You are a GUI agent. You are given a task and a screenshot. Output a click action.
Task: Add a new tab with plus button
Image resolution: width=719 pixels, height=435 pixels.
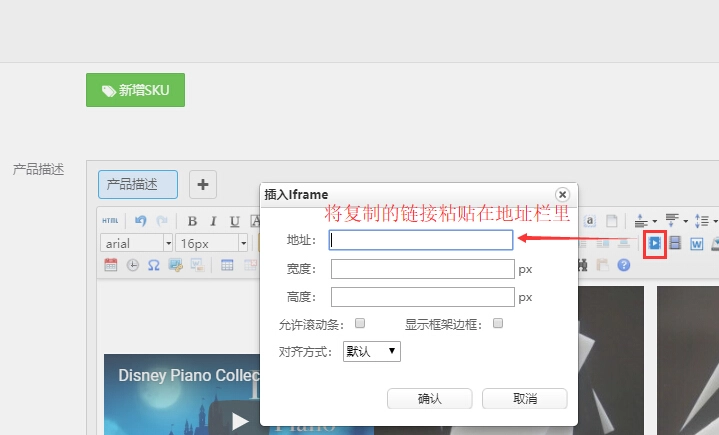coord(203,185)
